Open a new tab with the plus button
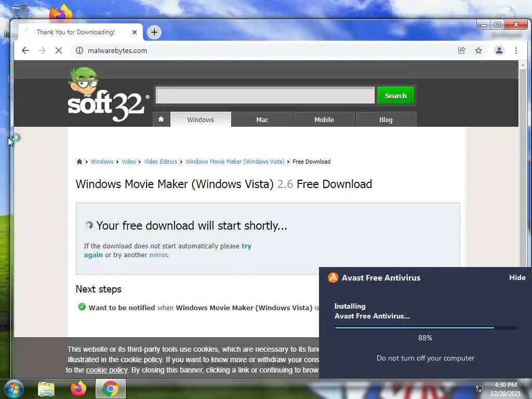 coord(154,32)
